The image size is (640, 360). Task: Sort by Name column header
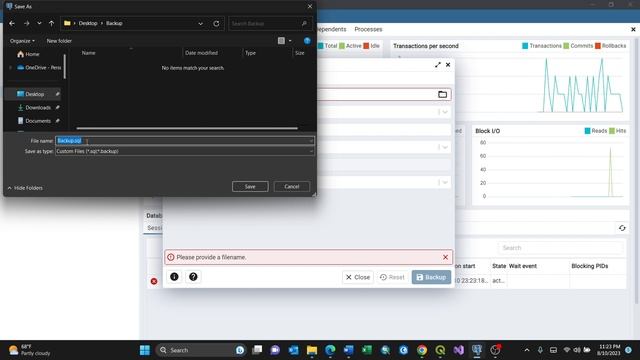tap(89, 53)
